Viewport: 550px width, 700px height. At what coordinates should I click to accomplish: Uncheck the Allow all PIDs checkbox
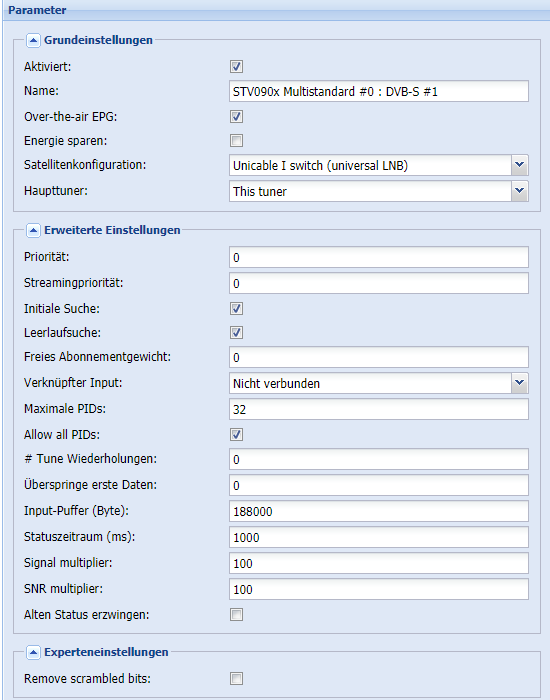click(236, 435)
